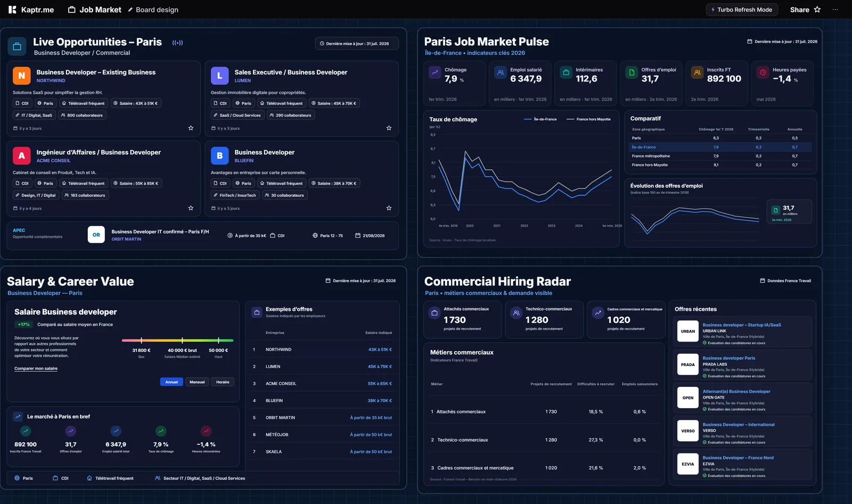
Task: Open Business Developer – France Nord offer
Action: [738, 458]
